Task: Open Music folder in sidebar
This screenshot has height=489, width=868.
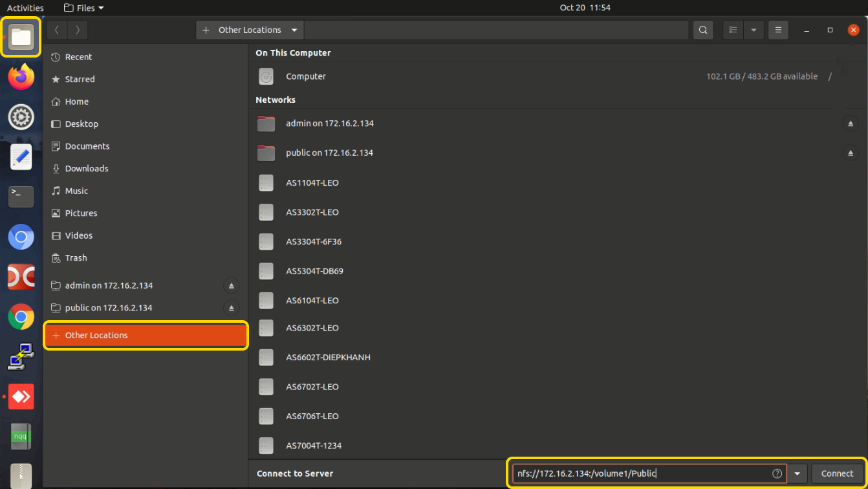Action: (146, 191)
